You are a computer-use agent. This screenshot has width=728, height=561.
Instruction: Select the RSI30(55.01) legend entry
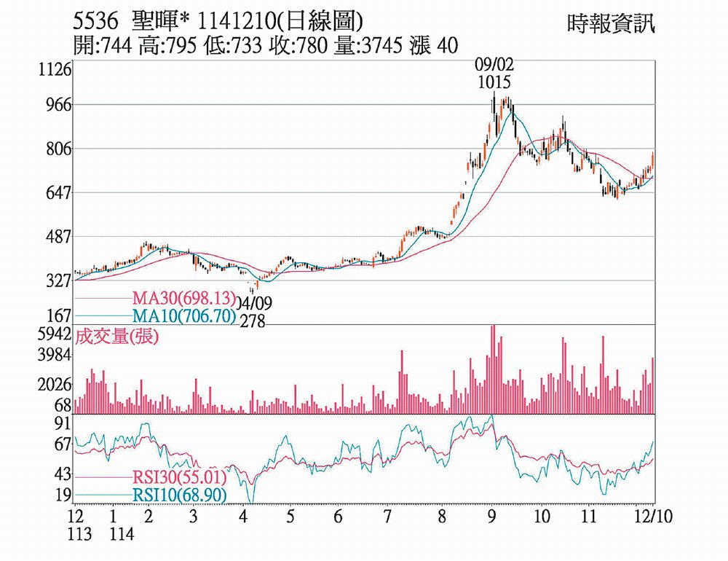coord(179,478)
